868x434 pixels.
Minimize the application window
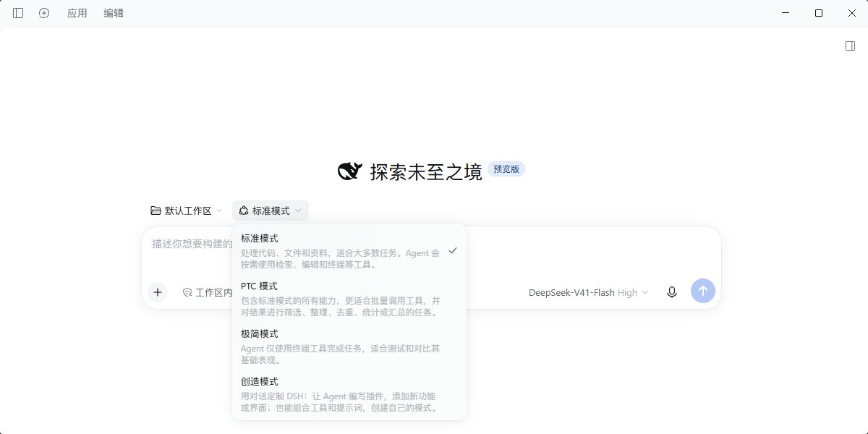pyautogui.click(x=787, y=13)
